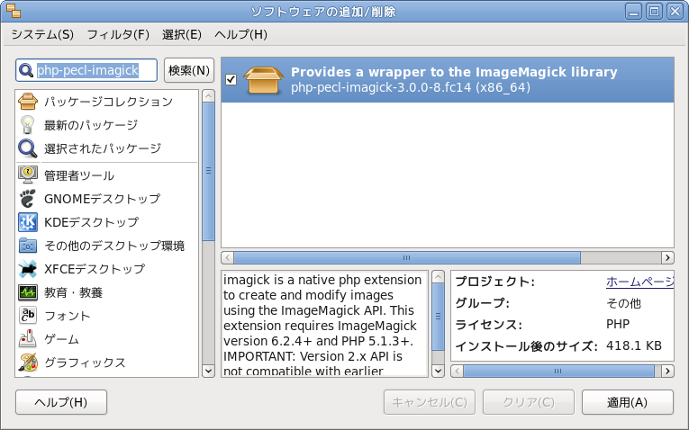689x430 pixels.
Task: Select フォント category
Action: 108,315
